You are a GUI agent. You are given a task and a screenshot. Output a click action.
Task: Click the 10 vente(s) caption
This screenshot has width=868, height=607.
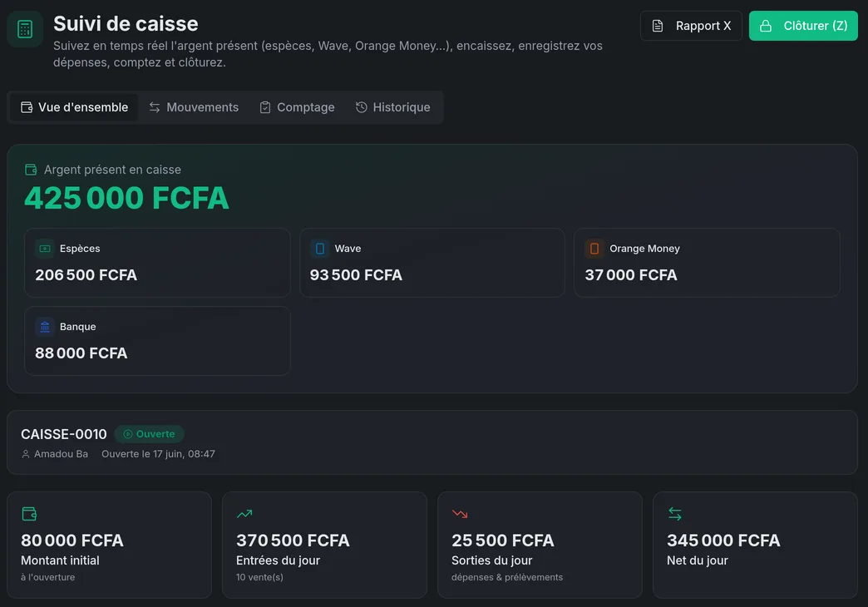259,577
